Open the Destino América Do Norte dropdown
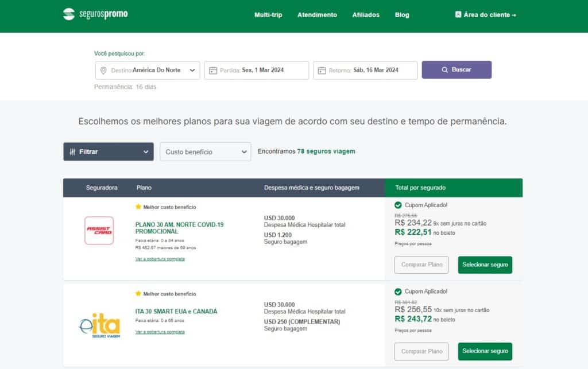The image size is (588, 369). [x=148, y=70]
